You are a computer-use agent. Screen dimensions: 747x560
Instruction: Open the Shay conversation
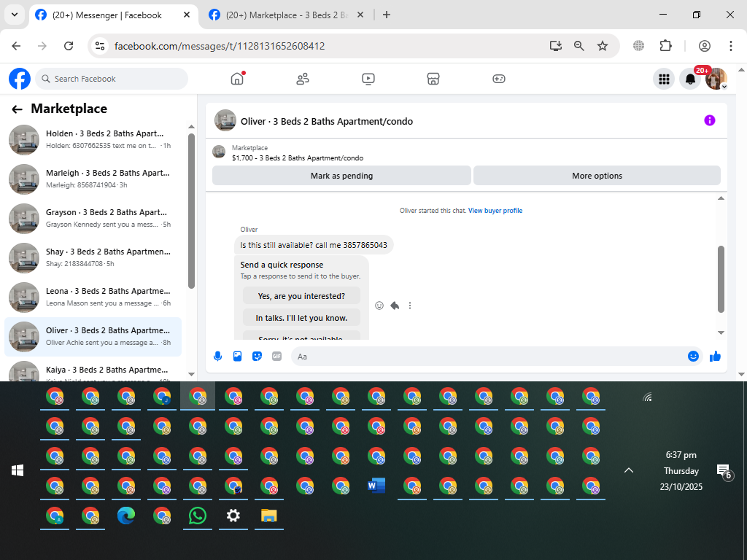click(x=93, y=257)
